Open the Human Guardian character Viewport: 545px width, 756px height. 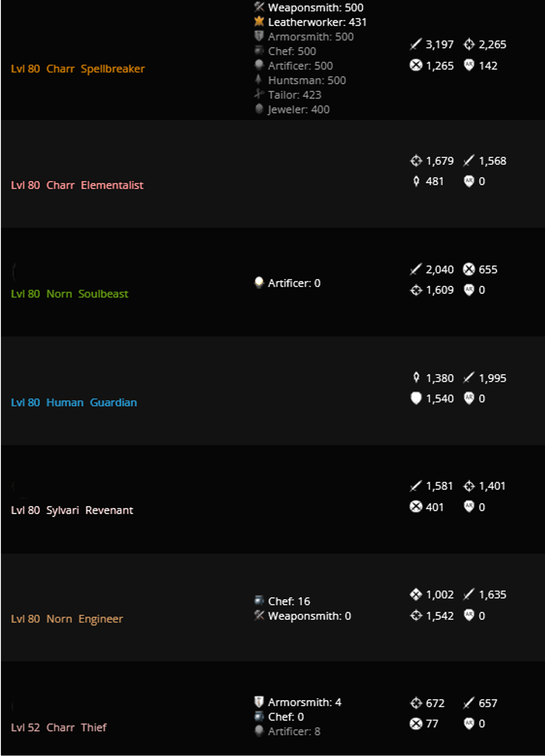[x=74, y=403]
